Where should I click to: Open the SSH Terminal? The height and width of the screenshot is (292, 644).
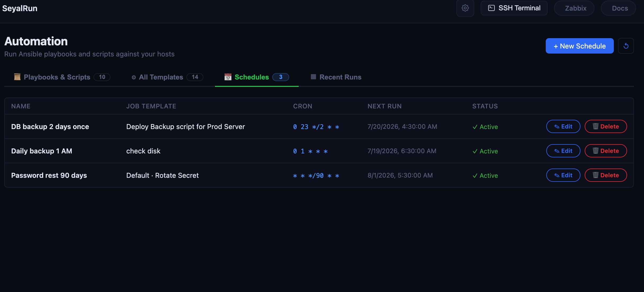click(x=514, y=8)
